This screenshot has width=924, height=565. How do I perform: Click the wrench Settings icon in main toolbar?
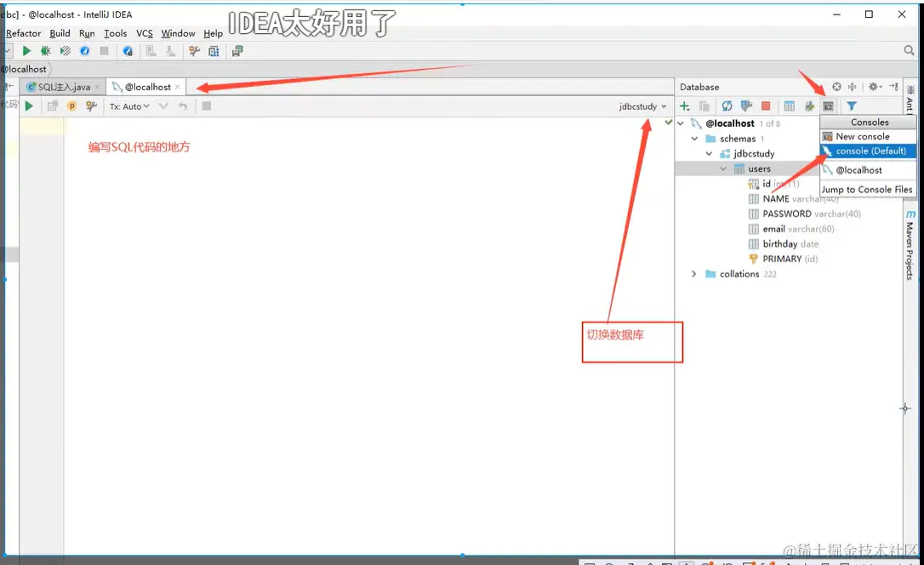194,51
